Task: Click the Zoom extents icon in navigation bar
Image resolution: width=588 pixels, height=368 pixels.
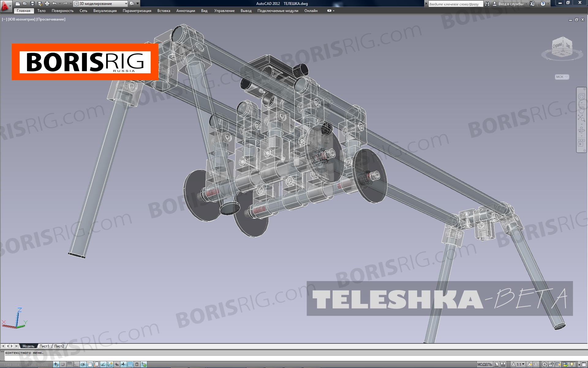Action: pyautogui.click(x=581, y=118)
